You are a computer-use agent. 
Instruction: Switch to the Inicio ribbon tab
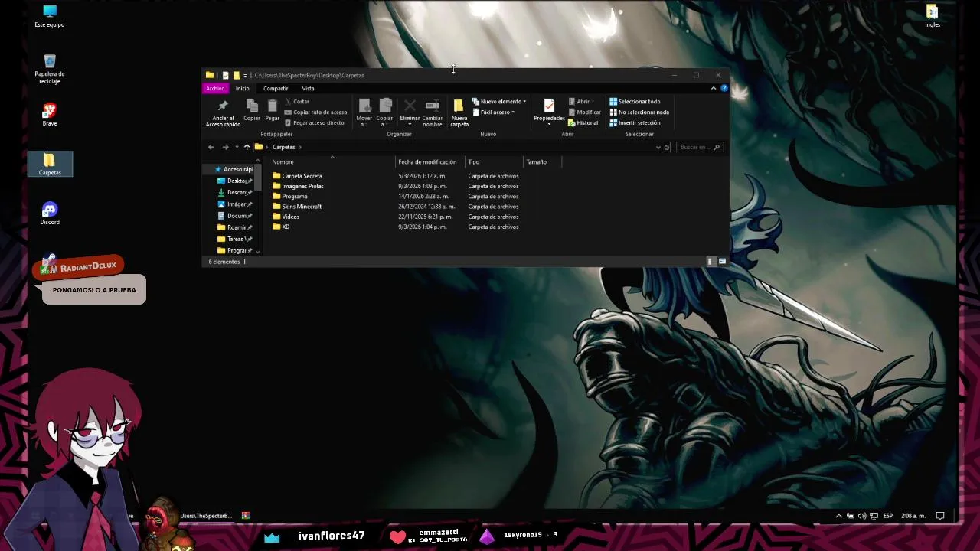click(242, 88)
